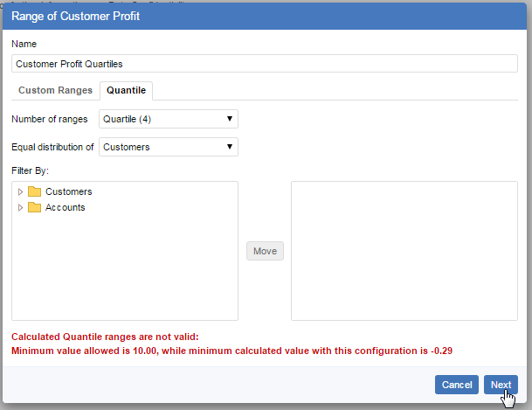
Task: Click the Number of ranges label
Action: (x=50, y=119)
